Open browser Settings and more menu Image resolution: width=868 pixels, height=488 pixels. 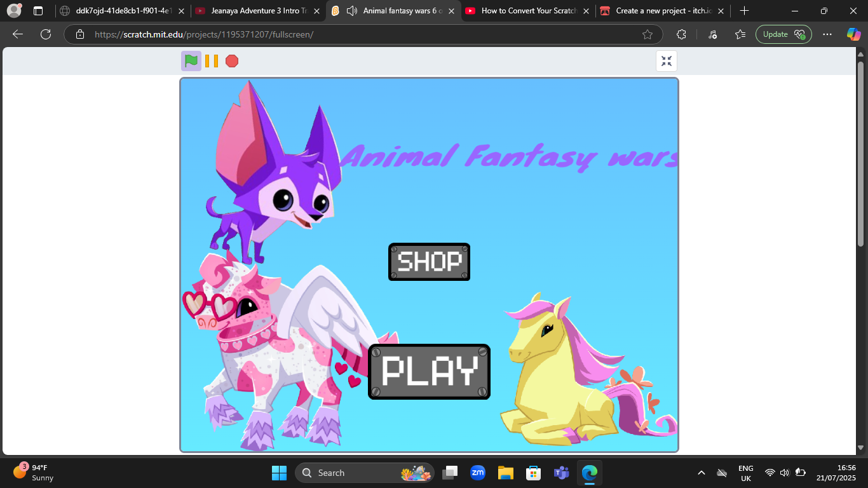click(827, 34)
